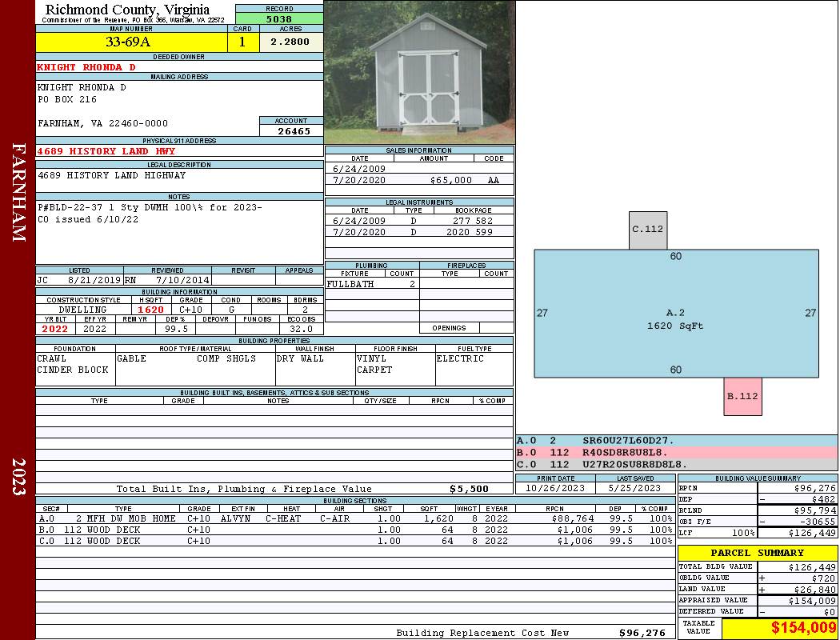Click built-ins total value $5,500
This screenshot has width=840, height=640.
tap(469, 489)
